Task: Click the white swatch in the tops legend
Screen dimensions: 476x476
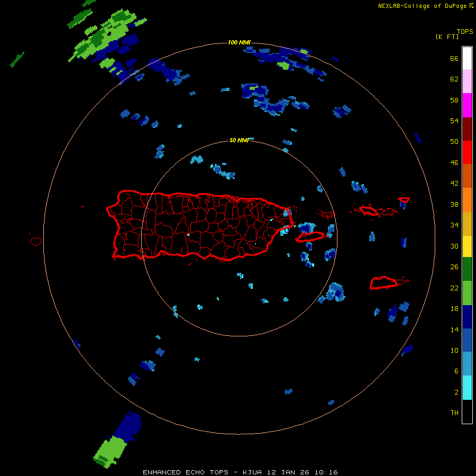Action: (467, 58)
